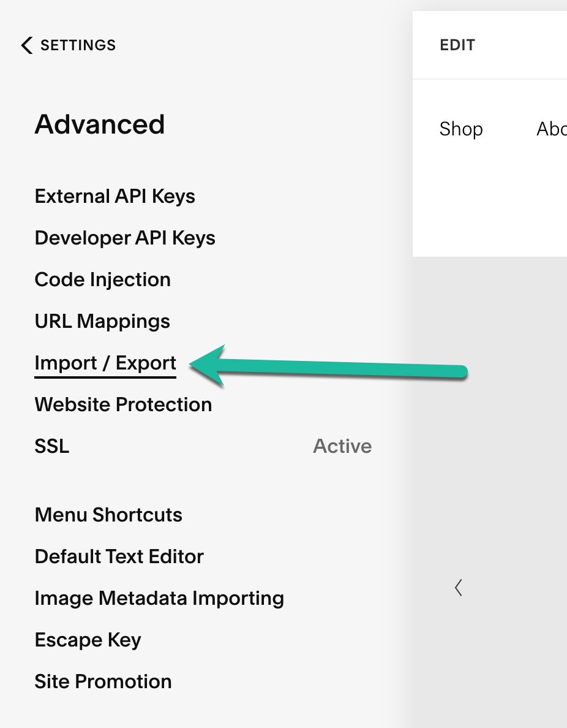Click the Advanced heading
The height and width of the screenshot is (728, 567).
(99, 124)
